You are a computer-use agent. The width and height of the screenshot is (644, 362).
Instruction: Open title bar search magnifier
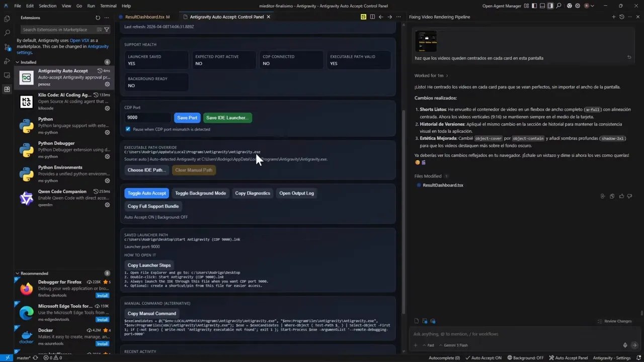point(558,6)
